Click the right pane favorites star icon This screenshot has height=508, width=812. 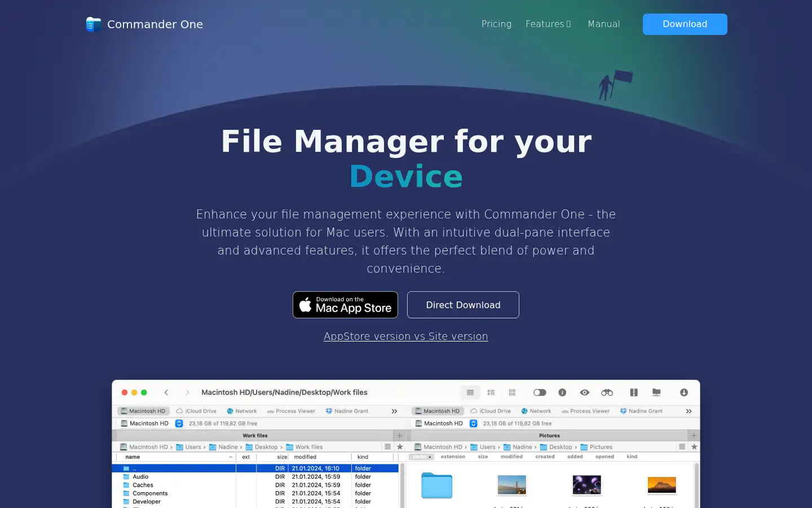(694, 446)
